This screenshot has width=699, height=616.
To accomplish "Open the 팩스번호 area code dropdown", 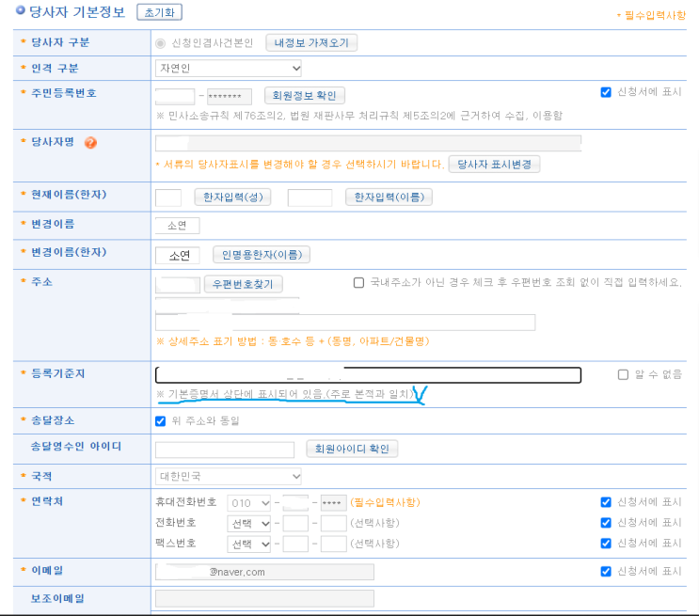I will click(249, 545).
